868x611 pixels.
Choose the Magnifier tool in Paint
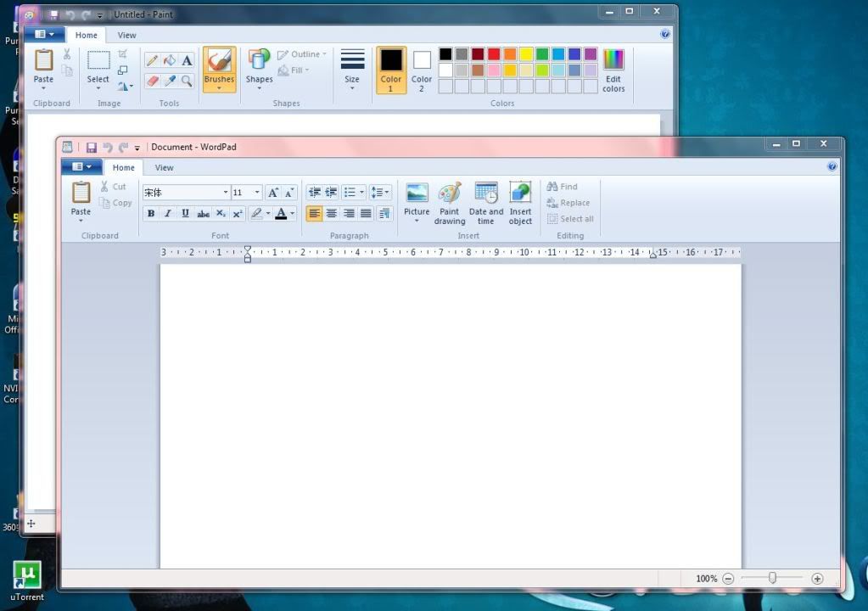(x=187, y=81)
